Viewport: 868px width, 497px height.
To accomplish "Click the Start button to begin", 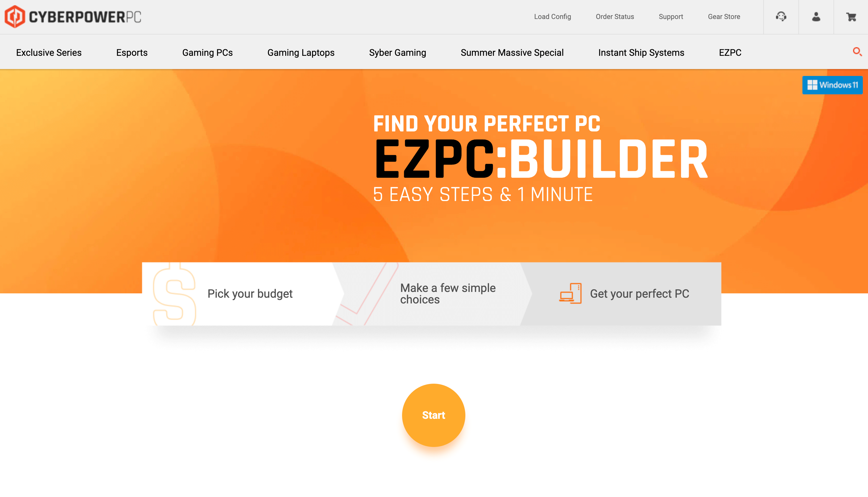I will (x=434, y=415).
